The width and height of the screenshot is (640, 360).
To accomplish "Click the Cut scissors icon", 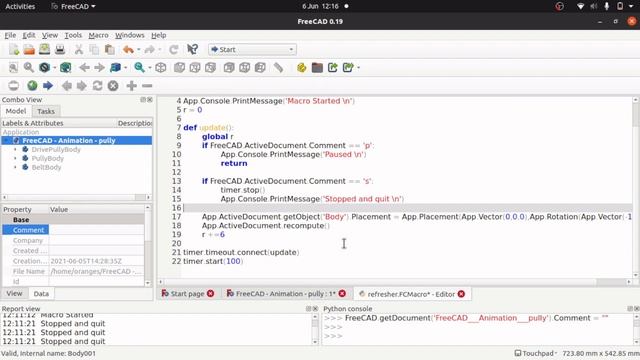I will coord(78,49).
